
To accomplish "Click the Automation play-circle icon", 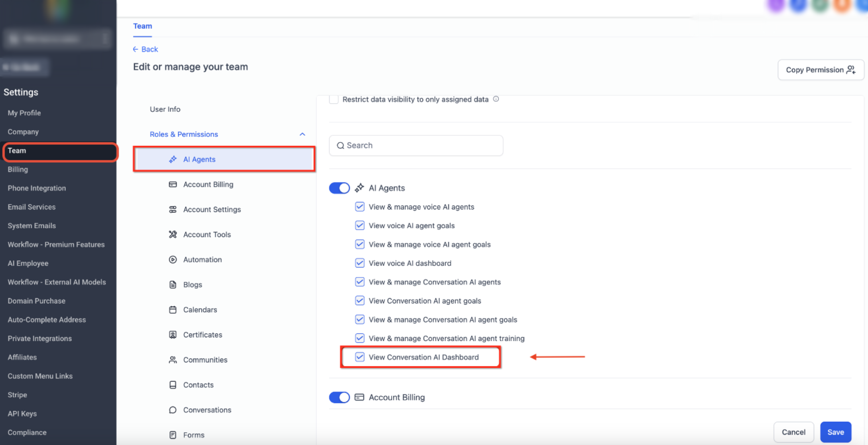I will (x=173, y=260).
